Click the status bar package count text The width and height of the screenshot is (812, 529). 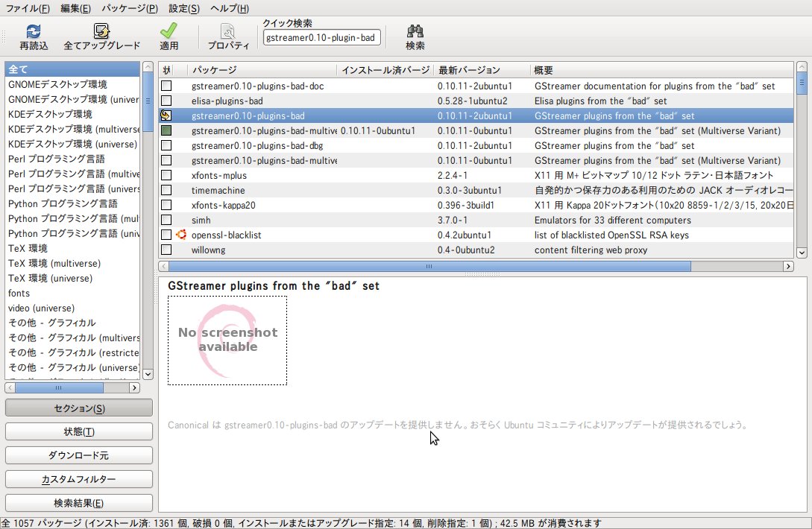[x=301, y=523]
